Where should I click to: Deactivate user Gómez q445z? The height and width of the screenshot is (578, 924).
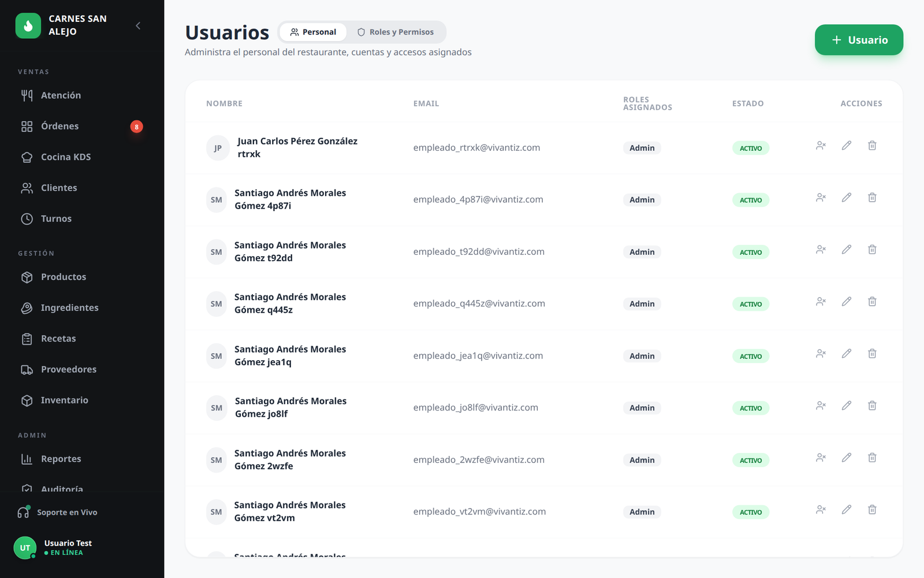tap(821, 302)
